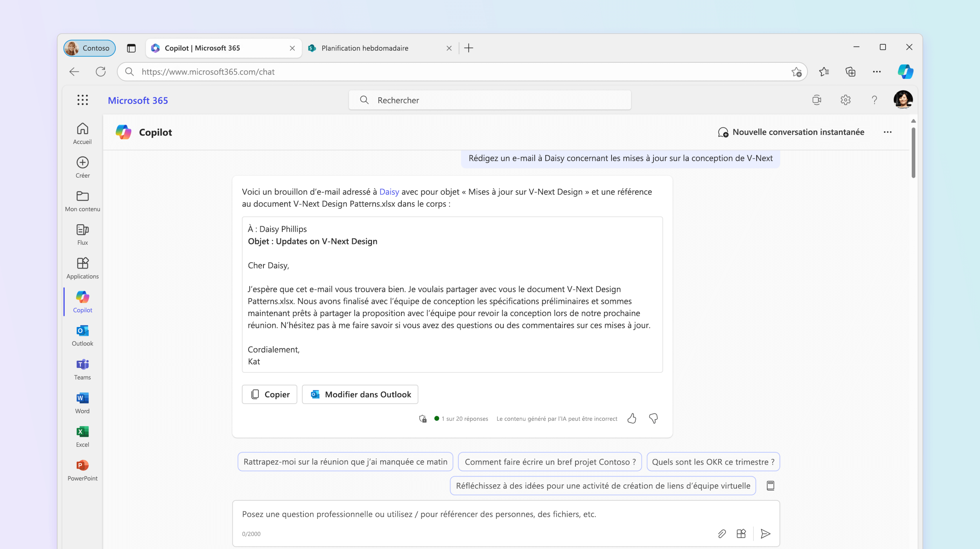980x549 pixels.
Task: Close the Planification hebdomadaire tab
Action: point(449,48)
